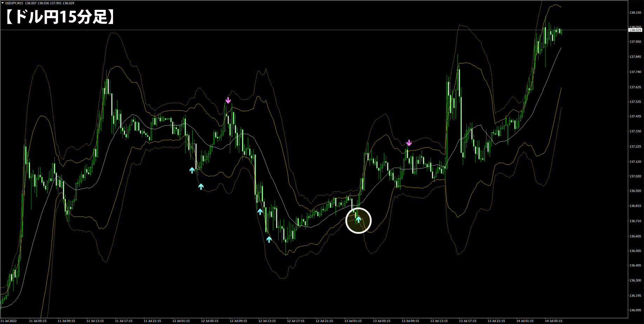Click the 136.405 price axis label

click(x=635, y=265)
